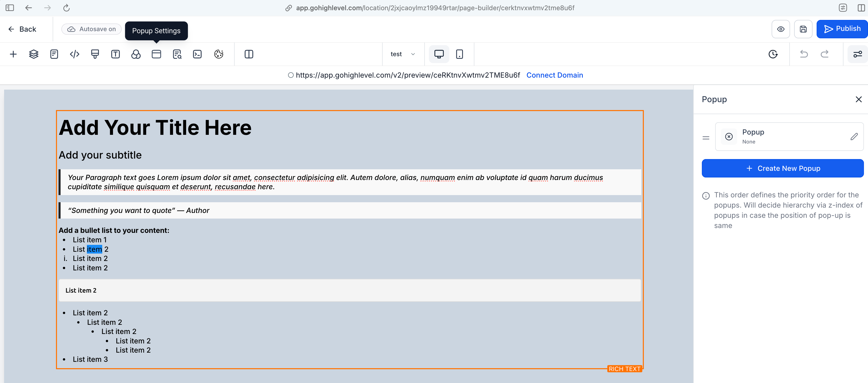Open the version history clock icon
Screen dimensions: 868x383
(x=773, y=54)
